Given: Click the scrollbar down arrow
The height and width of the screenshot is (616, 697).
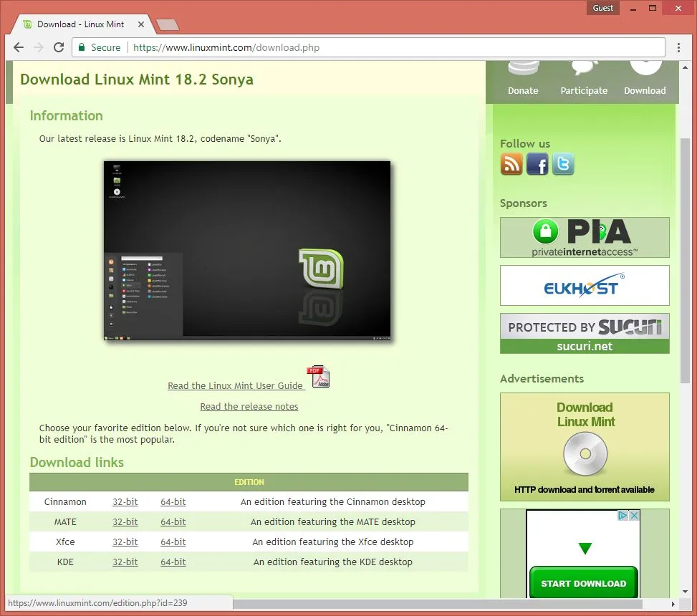Looking at the screenshot, I should pyautogui.click(x=685, y=592).
